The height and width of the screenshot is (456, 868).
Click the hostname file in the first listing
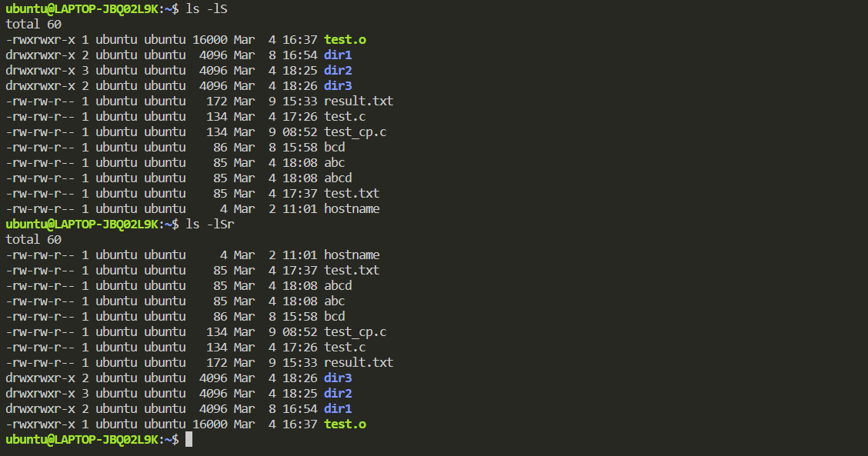pyautogui.click(x=352, y=208)
